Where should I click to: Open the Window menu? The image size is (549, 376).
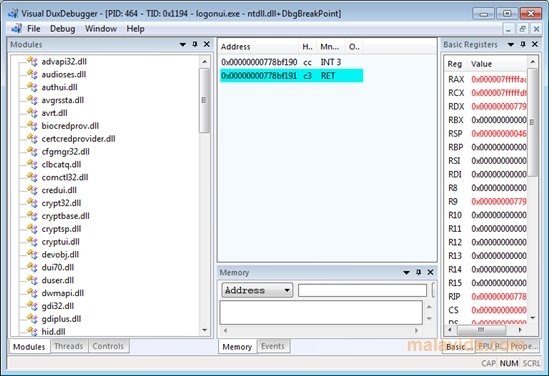(x=101, y=29)
